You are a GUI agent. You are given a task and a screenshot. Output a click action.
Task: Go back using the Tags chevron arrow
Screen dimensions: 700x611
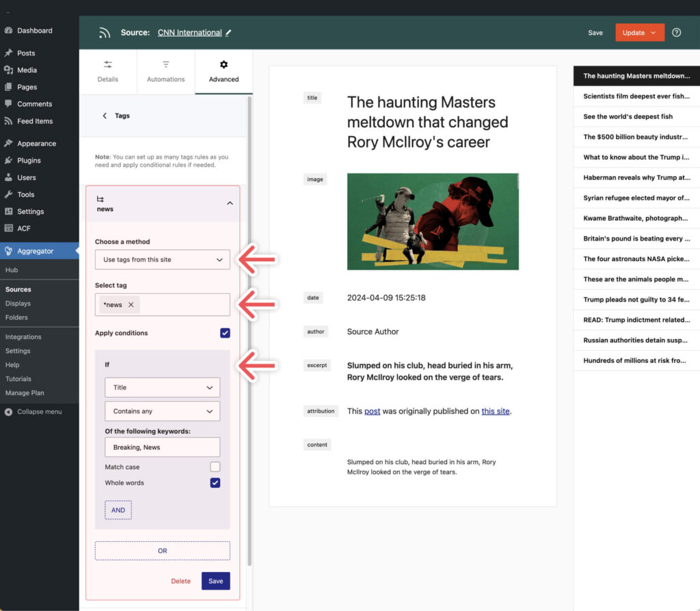click(105, 116)
